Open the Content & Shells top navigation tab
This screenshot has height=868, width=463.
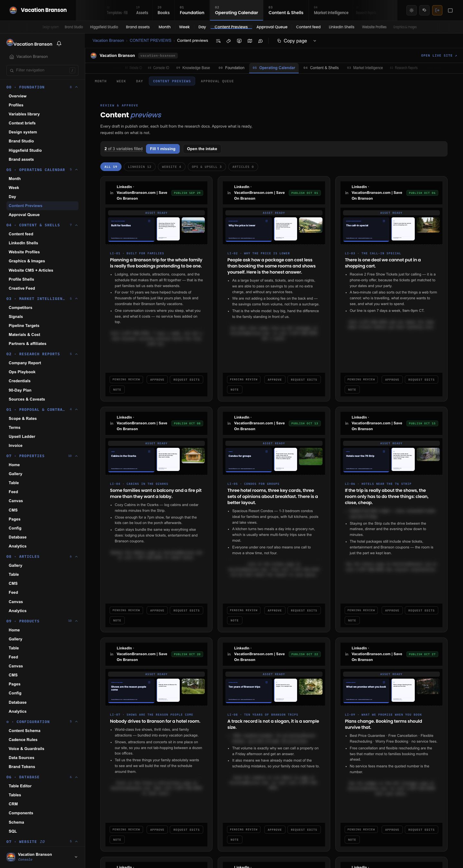[x=286, y=10]
